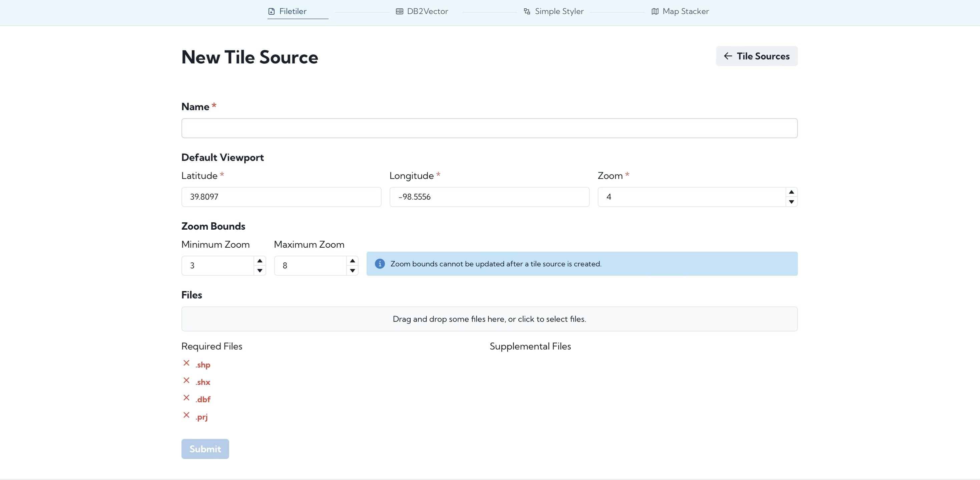Click the .dbf required file text
The image size is (980, 480).
tap(203, 399)
